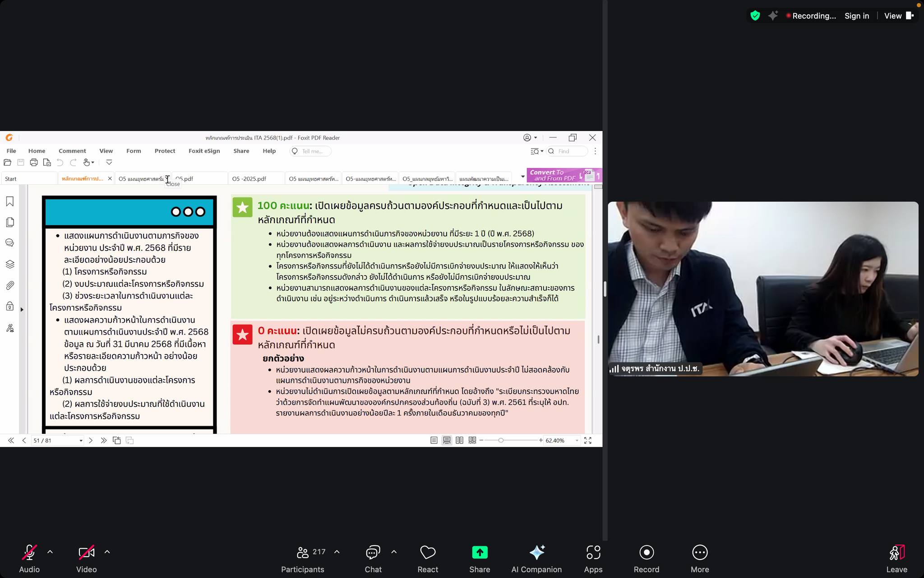Click the zoom in plus icon

click(541, 440)
